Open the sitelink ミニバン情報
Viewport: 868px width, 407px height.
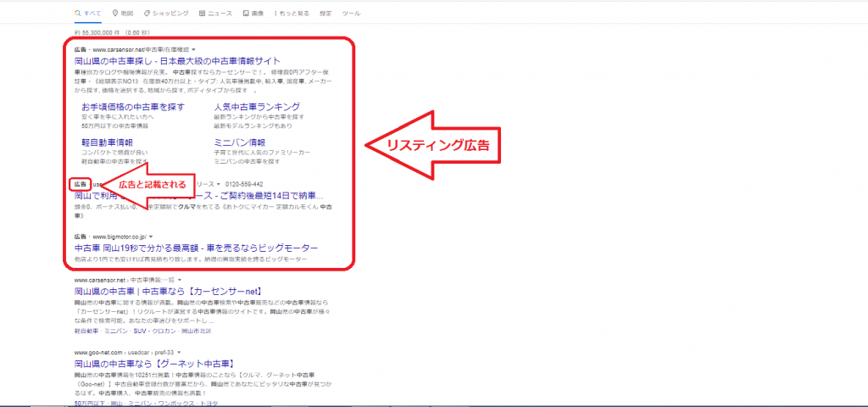pyautogui.click(x=240, y=142)
